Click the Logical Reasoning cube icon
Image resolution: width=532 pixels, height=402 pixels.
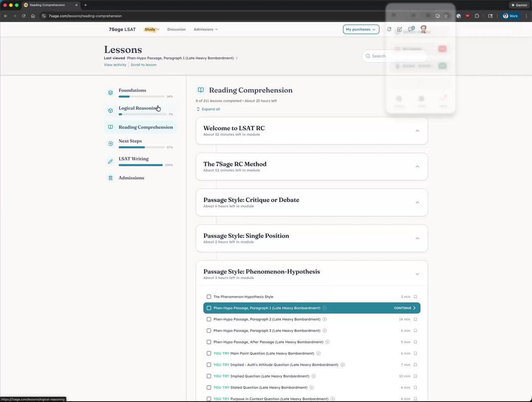click(111, 110)
